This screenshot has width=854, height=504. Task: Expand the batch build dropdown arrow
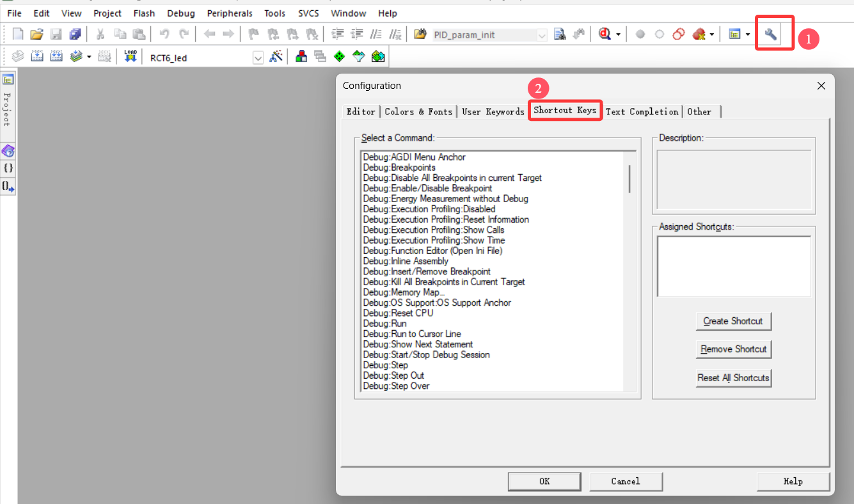89,57
